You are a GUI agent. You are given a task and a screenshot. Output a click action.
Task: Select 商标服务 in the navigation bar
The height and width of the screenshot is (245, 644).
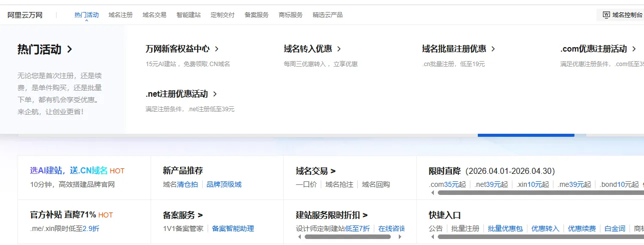pyautogui.click(x=291, y=15)
